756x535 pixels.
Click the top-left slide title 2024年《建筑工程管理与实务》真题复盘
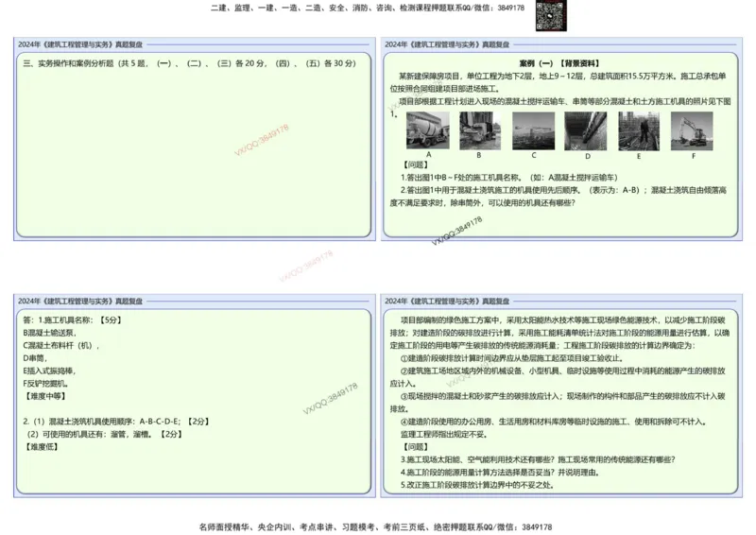pyautogui.click(x=80, y=44)
